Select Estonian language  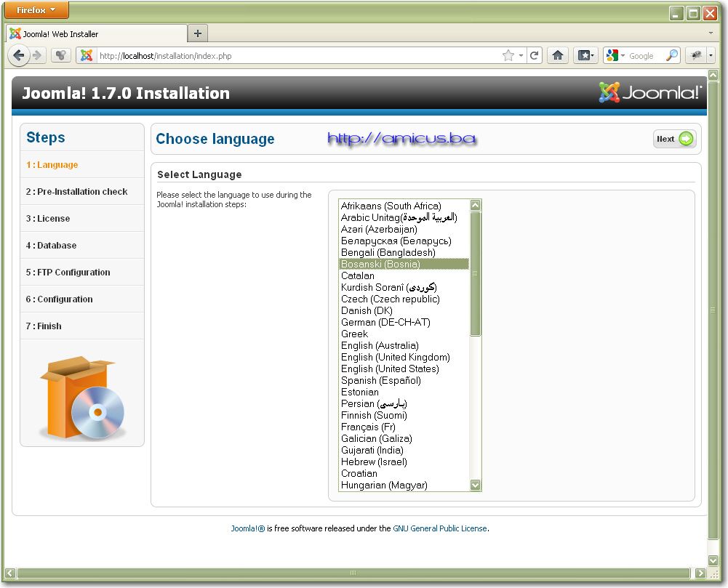pyautogui.click(x=404, y=392)
